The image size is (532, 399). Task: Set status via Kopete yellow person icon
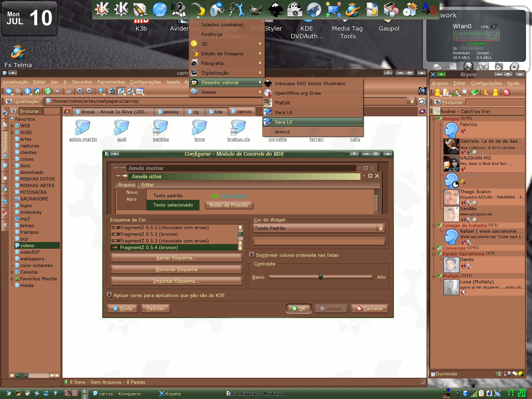click(x=438, y=92)
